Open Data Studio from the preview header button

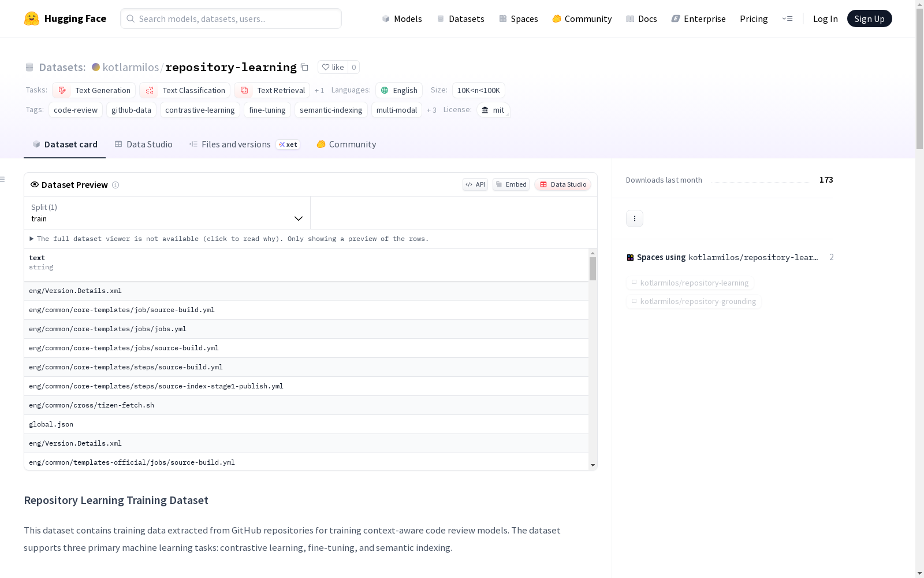click(x=562, y=184)
